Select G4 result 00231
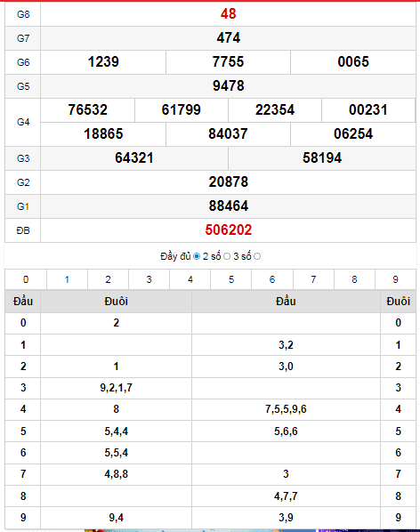The image size is (420, 532). coord(368,110)
